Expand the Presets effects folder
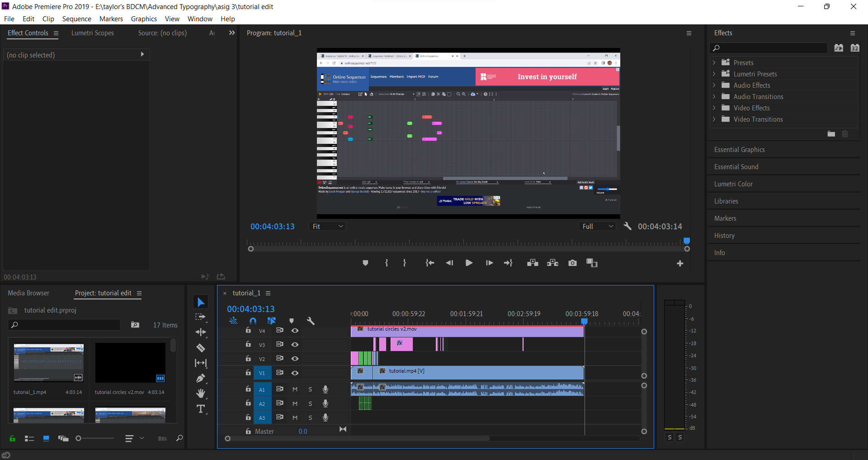The width and height of the screenshot is (868, 460). tap(714, 62)
